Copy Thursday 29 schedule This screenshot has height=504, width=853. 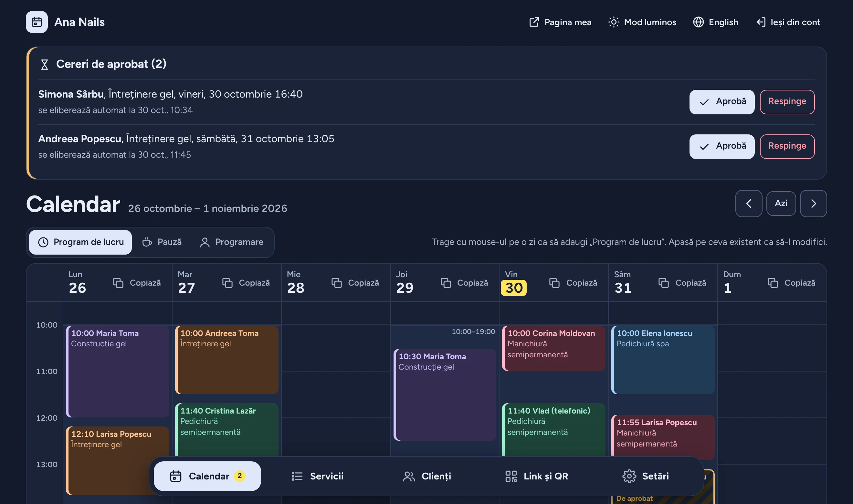(x=464, y=283)
